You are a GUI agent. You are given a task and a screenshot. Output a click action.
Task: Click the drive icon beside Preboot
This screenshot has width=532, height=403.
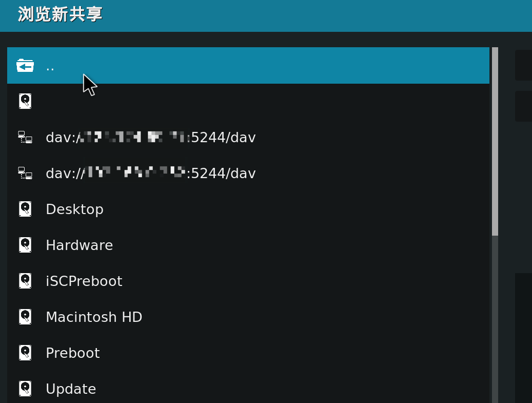click(x=25, y=353)
